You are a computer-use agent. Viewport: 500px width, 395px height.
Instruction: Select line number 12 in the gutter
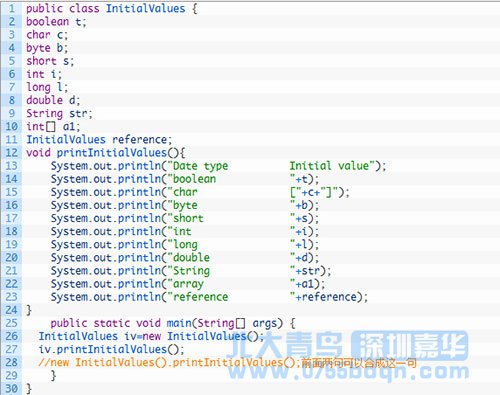(11, 153)
